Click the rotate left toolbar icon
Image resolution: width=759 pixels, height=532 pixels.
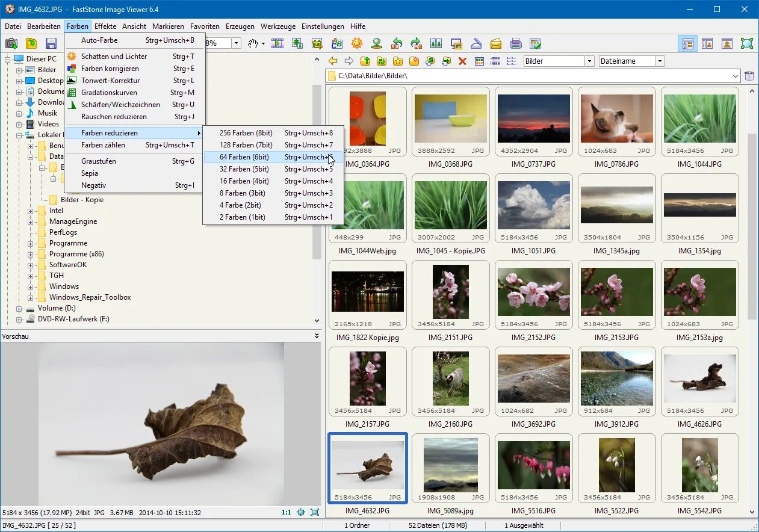coord(396,43)
